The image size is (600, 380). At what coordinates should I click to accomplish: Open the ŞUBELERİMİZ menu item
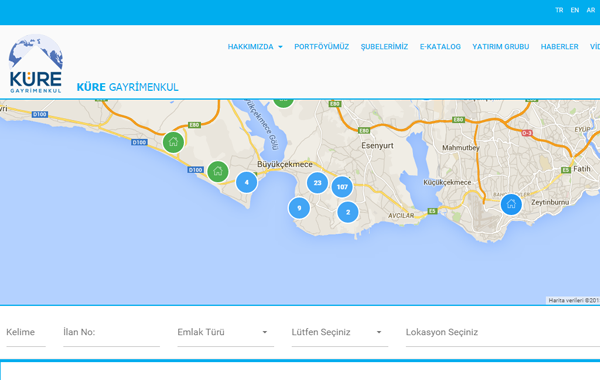pos(384,47)
